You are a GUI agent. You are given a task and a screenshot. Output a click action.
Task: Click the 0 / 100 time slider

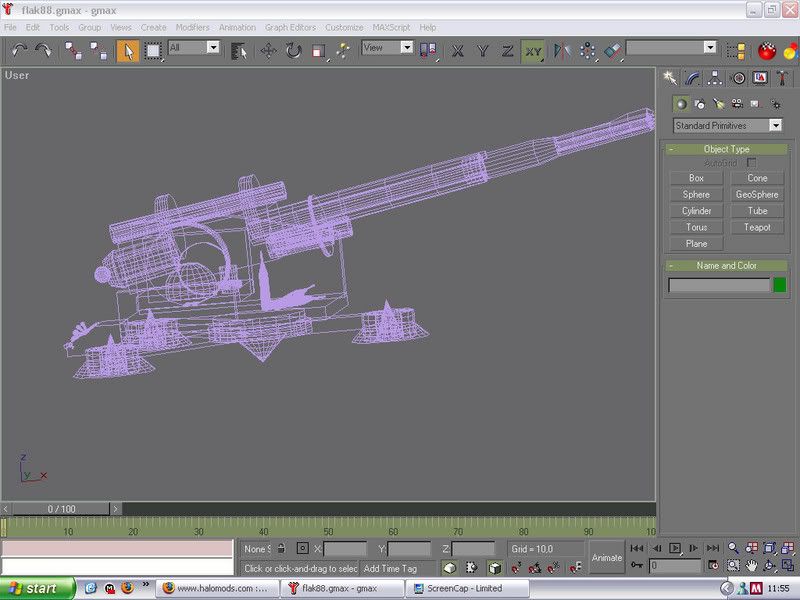(61, 509)
